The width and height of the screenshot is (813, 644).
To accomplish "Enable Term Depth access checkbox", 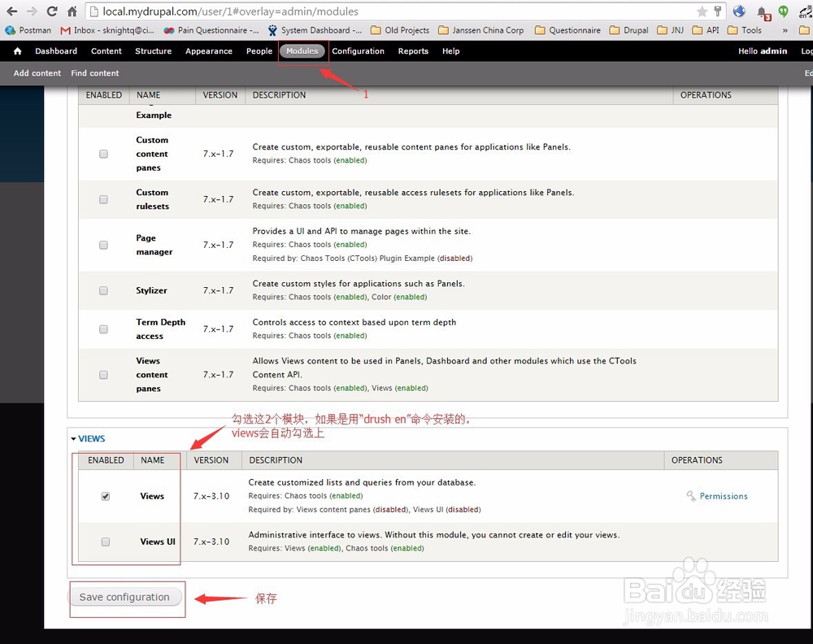I will [104, 329].
